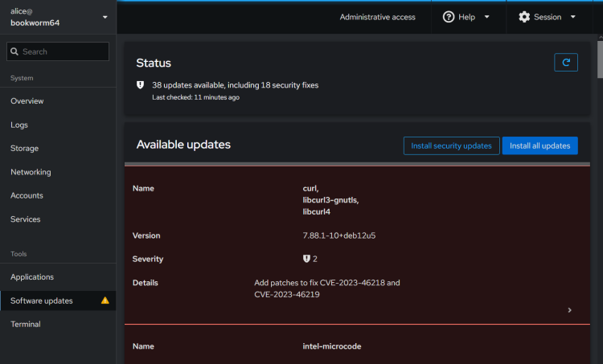Open the alice@bookworm64 host dropdown
The height and width of the screenshot is (364, 603).
[58, 17]
